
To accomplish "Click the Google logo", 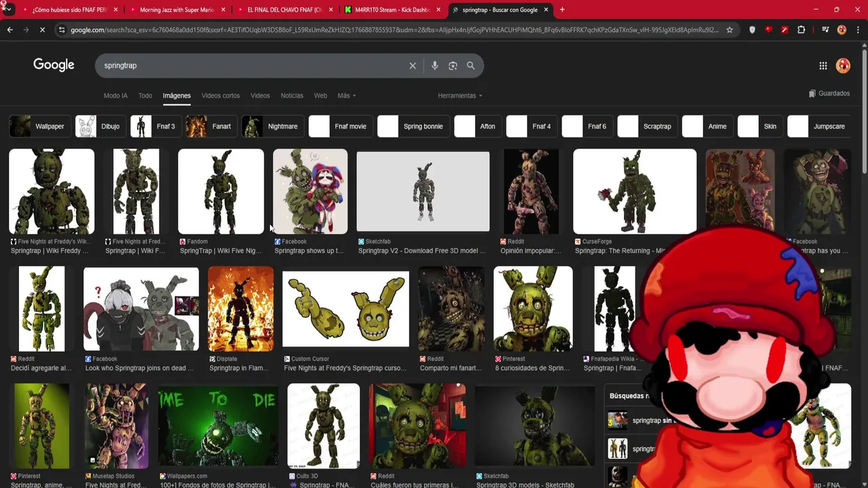I will click(54, 65).
